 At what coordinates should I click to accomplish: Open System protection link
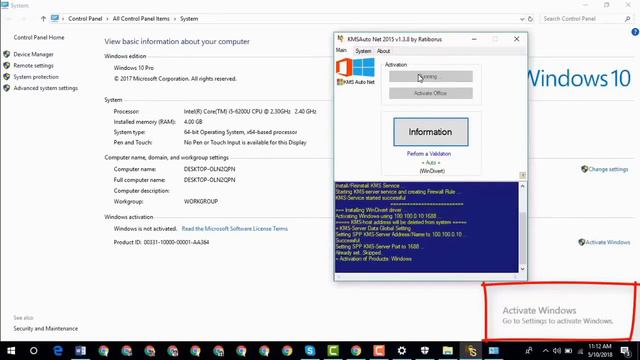coord(36,77)
